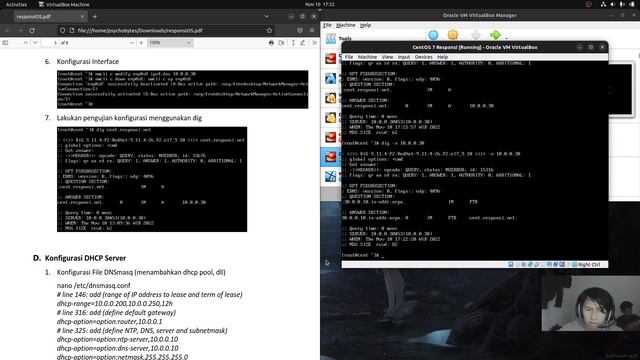
Task: Open the dropdown beside the green Show arrow
Action: pos(506,38)
